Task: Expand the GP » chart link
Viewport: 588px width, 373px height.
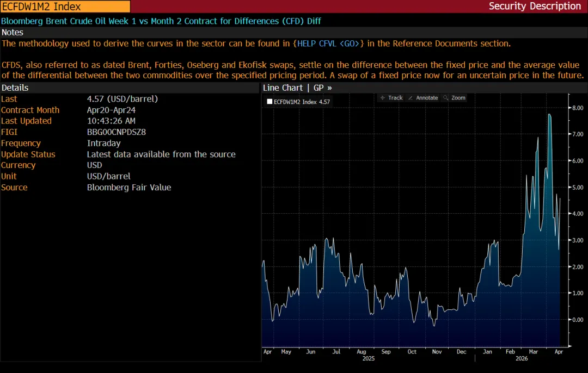Action: 322,88
